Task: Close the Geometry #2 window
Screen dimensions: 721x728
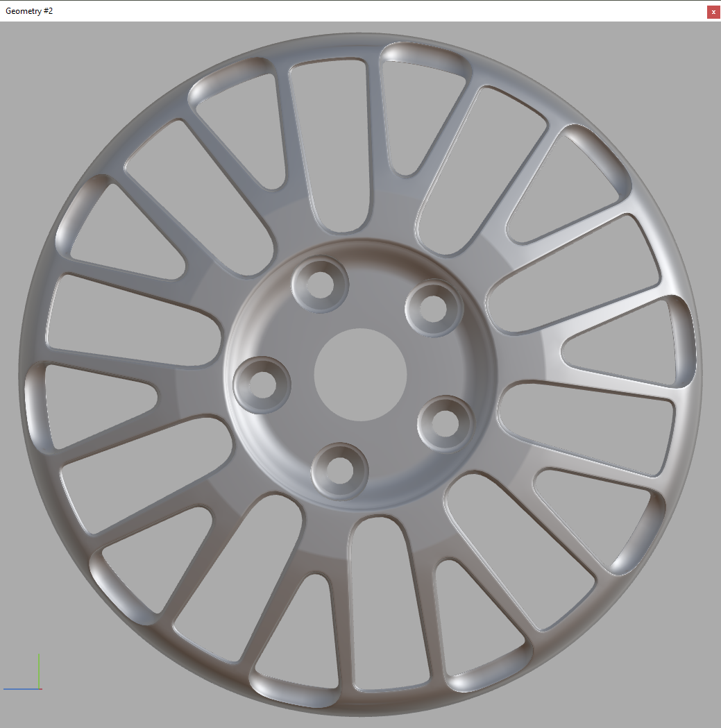Action: 713,12
